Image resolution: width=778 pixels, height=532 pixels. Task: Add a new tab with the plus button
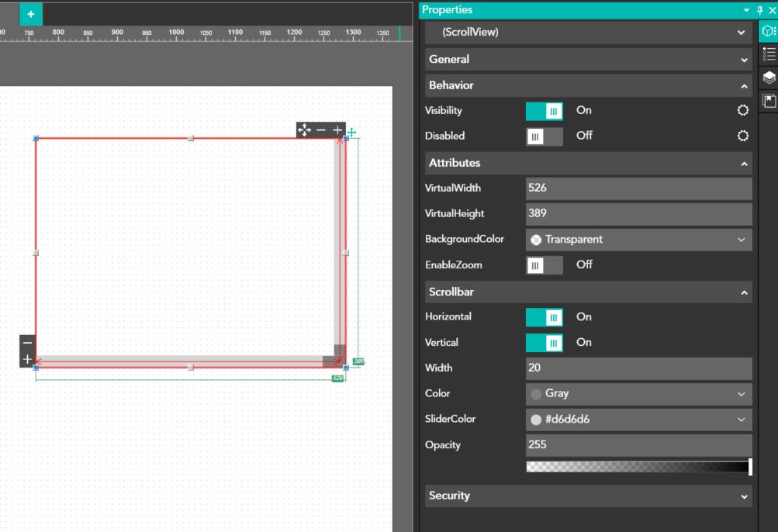tap(31, 14)
